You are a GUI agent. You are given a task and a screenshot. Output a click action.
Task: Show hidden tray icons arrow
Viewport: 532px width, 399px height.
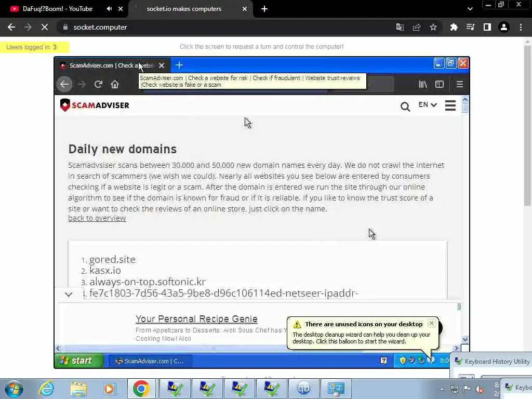[x=442, y=389]
